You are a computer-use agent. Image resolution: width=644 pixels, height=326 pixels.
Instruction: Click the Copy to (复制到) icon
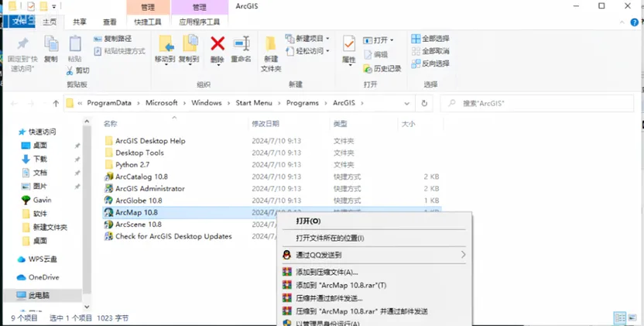(190, 44)
